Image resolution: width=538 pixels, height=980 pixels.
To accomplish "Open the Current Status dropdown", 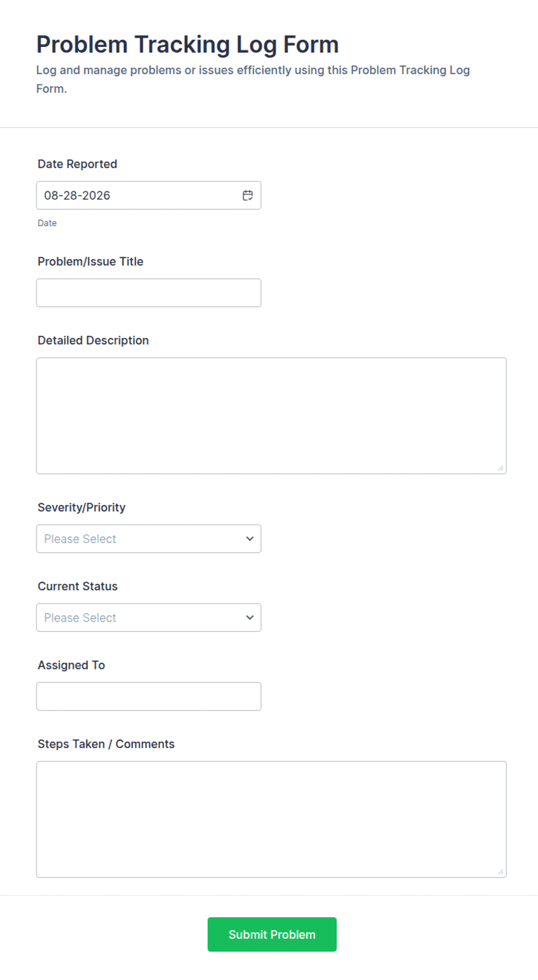I will (149, 617).
